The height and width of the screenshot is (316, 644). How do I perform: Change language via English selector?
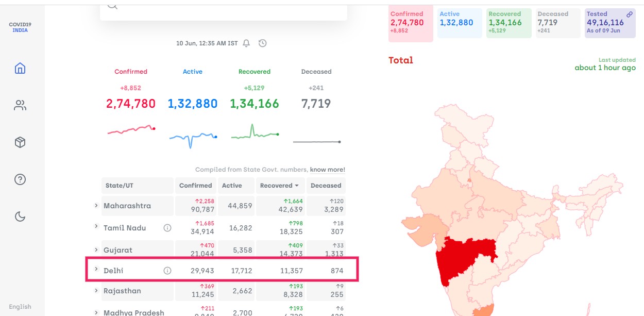pyautogui.click(x=20, y=307)
